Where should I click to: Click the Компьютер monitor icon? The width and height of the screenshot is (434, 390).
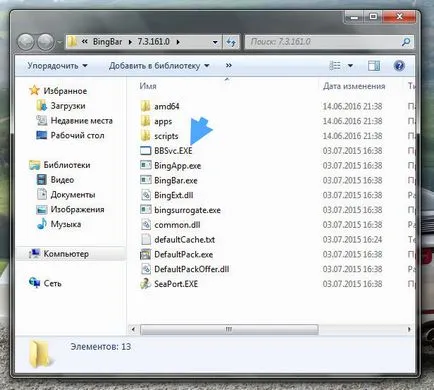(x=34, y=253)
